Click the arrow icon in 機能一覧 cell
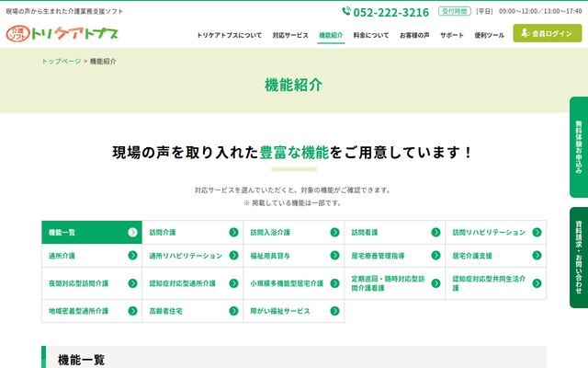The width and height of the screenshot is (588, 368). pyautogui.click(x=132, y=233)
